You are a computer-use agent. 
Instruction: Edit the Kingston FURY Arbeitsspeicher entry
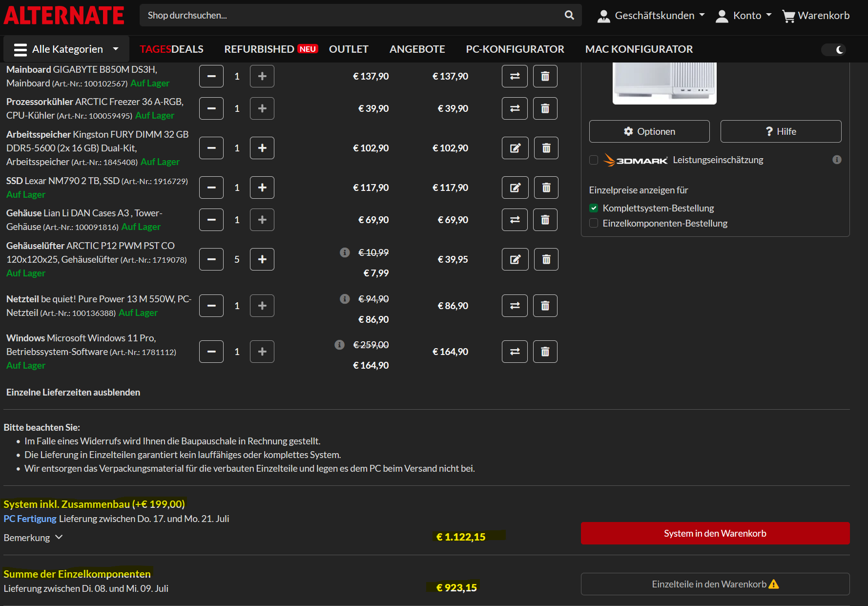coord(515,148)
